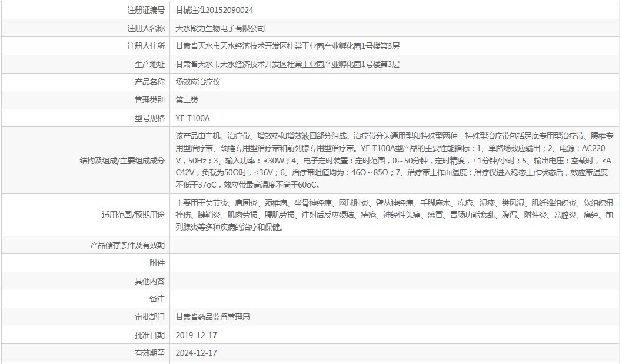This screenshot has height=364, width=622.
Task: Click the usage paragraph starting 主要用于关节炎
Action: point(394,215)
